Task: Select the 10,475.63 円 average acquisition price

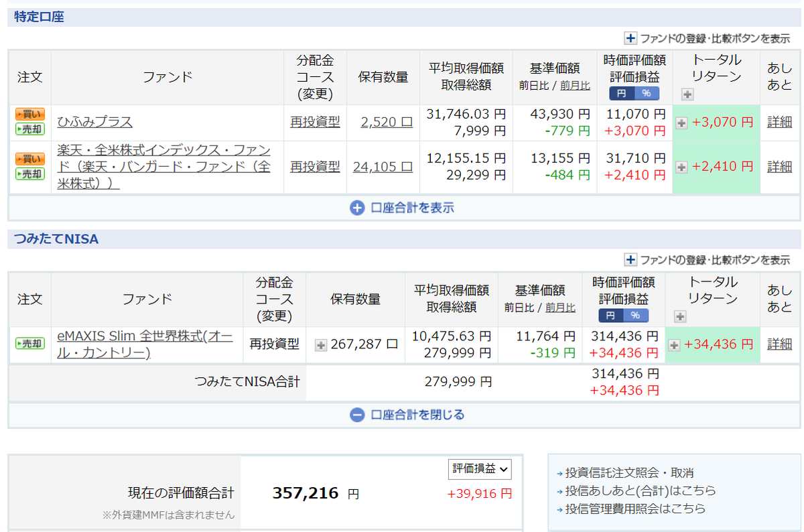Action: [451, 336]
